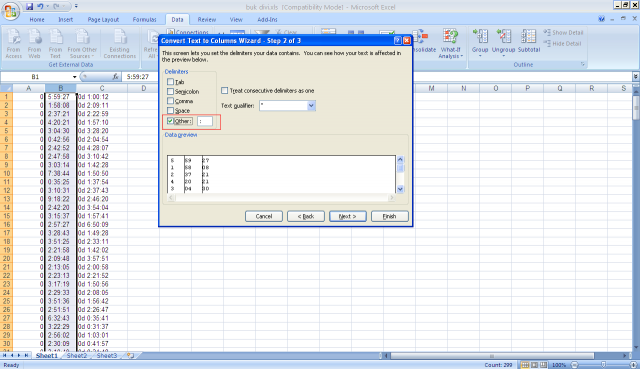Screen dimensions: 640x369
Task: Click the 100% zoom level
Action: pyautogui.click(x=559, y=365)
